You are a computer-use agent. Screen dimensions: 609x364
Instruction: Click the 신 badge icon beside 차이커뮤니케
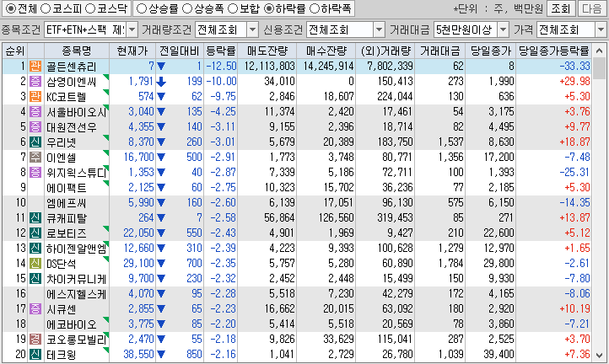pos(35,278)
